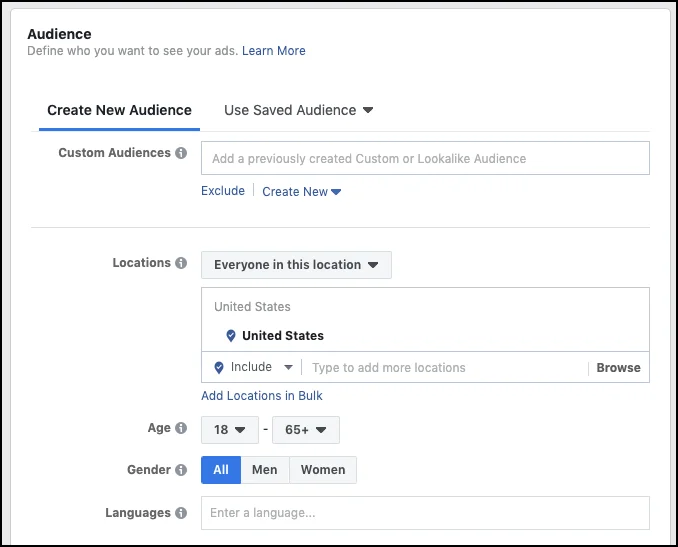Open maximum age 65+ dropdown
The height and width of the screenshot is (547, 678).
point(305,430)
